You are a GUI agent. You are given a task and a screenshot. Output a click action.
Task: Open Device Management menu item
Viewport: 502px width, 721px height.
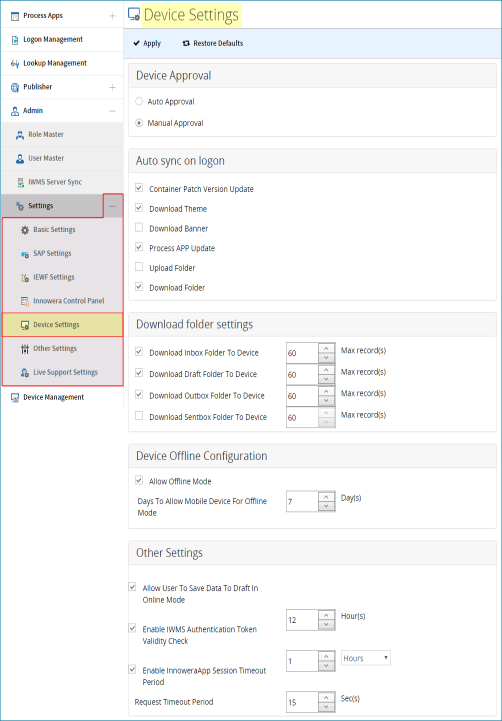[62, 398]
